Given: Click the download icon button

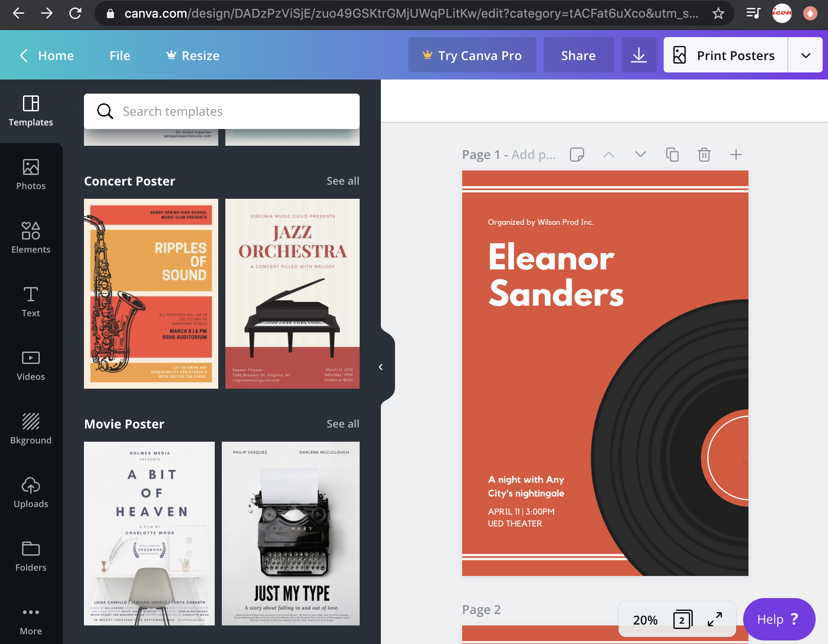Looking at the screenshot, I should coord(638,55).
